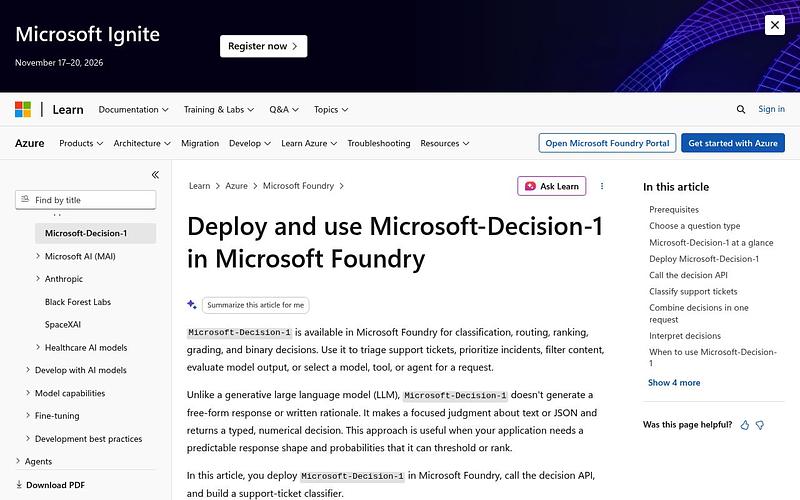The width and height of the screenshot is (800, 500).
Task: Jump to Prerequisites section
Action: pos(673,209)
